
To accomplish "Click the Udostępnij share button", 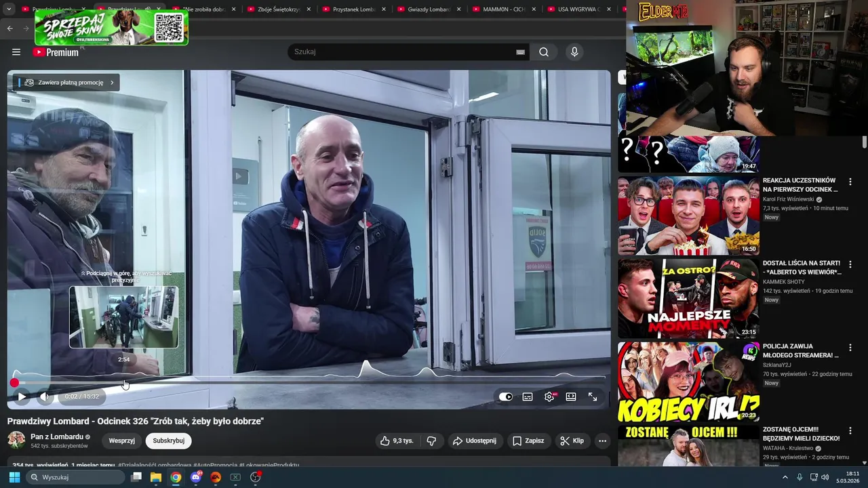I will 475,441.
